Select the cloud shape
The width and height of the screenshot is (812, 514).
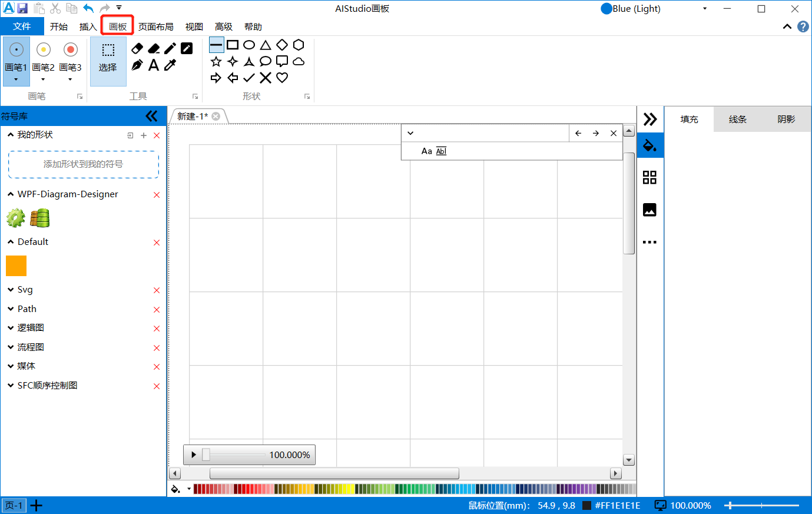[x=299, y=61]
